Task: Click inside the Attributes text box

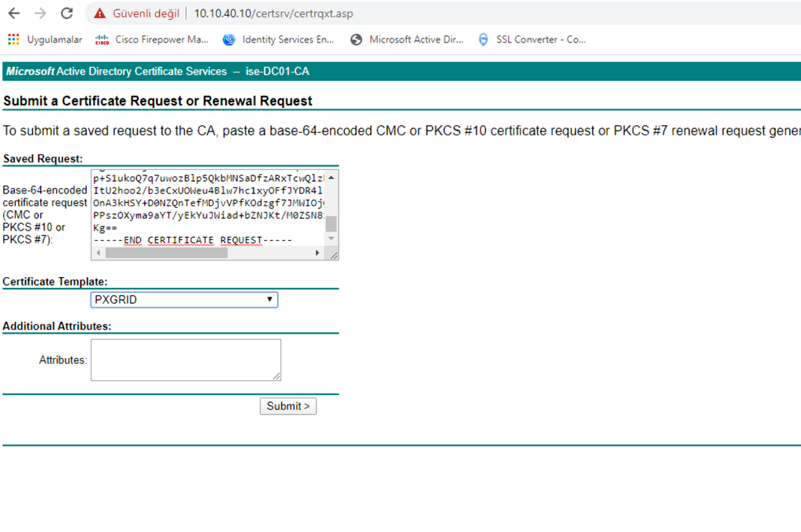Action: tap(186, 360)
